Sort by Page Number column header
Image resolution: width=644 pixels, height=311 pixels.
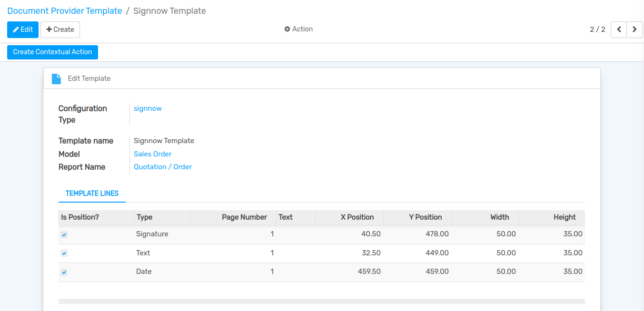244,217
